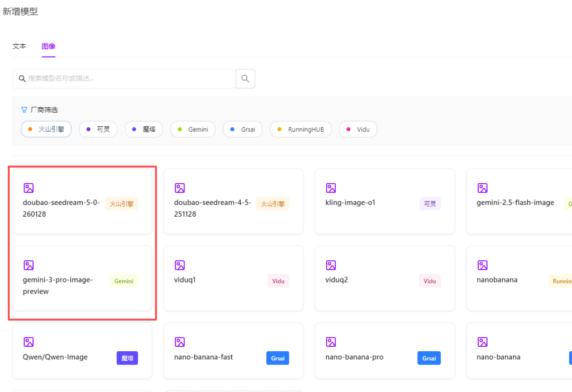The height and width of the screenshot is (392, 572).
Task: Enable the Gemini vendor filter chip
Action: click(x=193, y=130)
